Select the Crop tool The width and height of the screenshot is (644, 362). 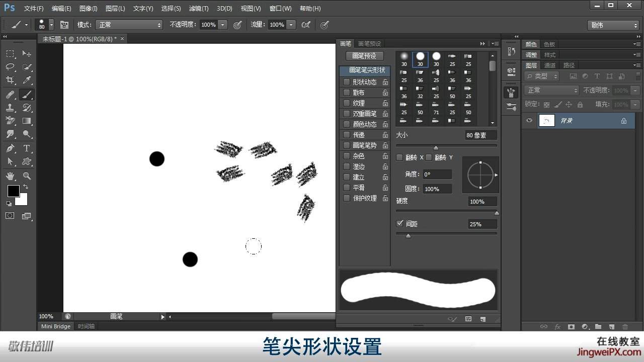[10, 80]
